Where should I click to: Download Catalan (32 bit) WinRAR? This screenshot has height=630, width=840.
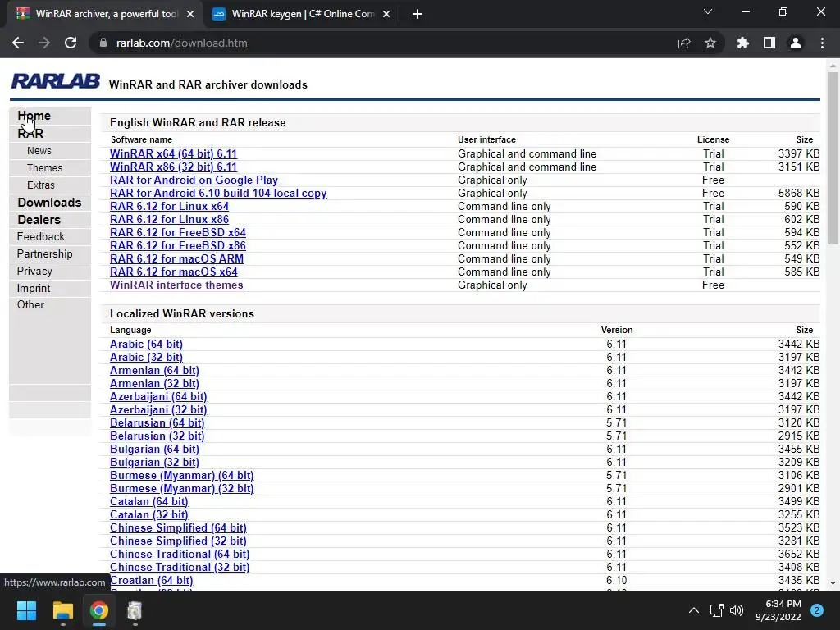(149, 515)
